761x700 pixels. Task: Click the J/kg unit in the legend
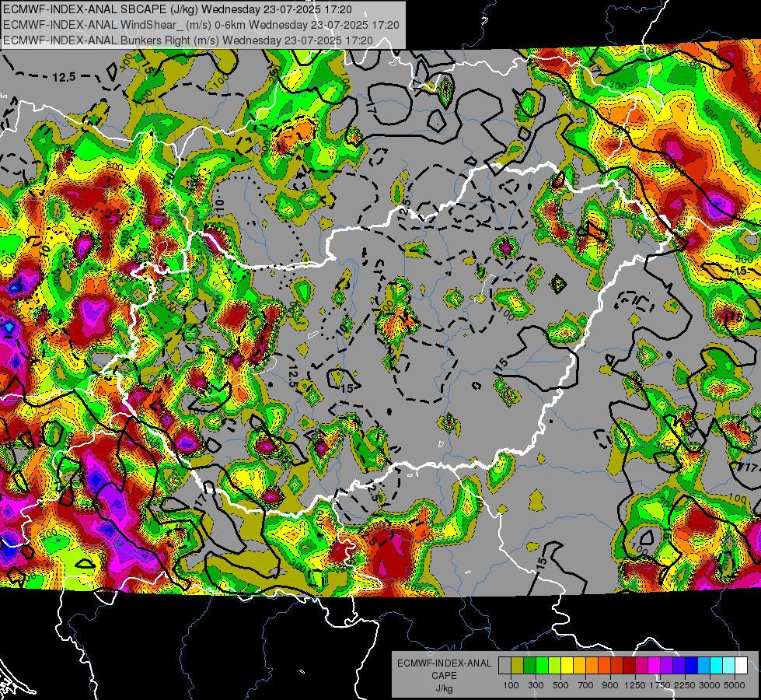pyautogui.click(x=445, y=688)
